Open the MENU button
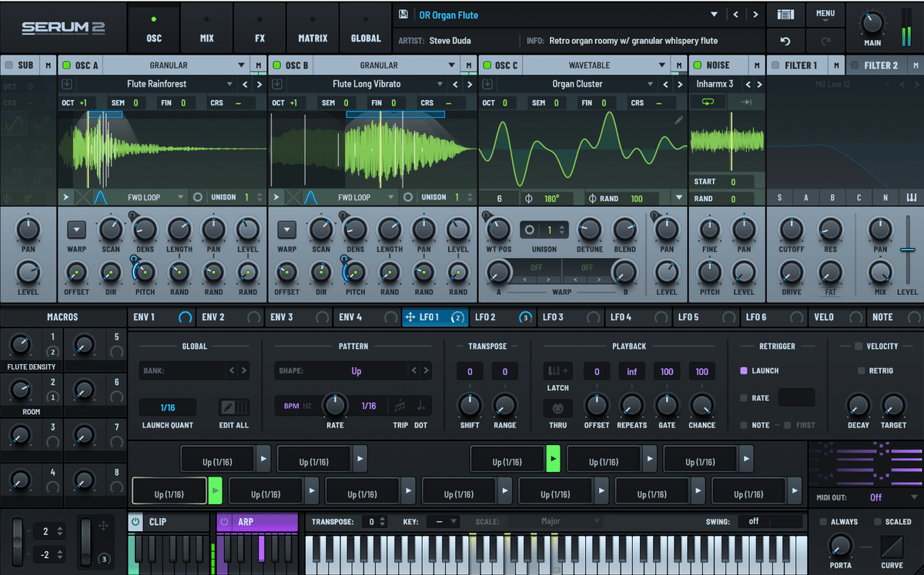 tap(825, 14)
